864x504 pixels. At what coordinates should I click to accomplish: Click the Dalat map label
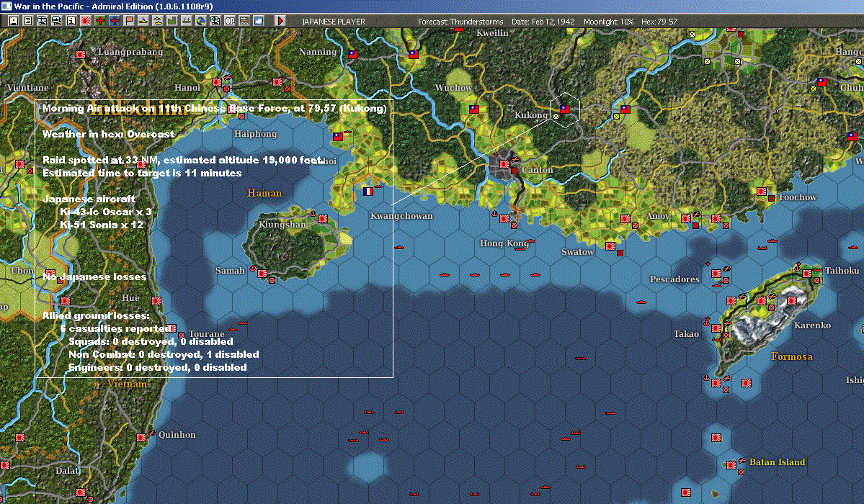click(x=67, y=470)
